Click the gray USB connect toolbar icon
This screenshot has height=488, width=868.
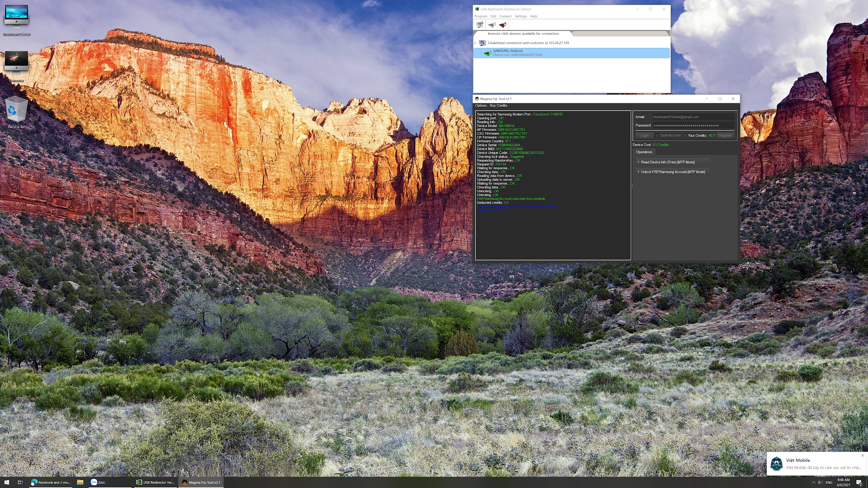492,25
